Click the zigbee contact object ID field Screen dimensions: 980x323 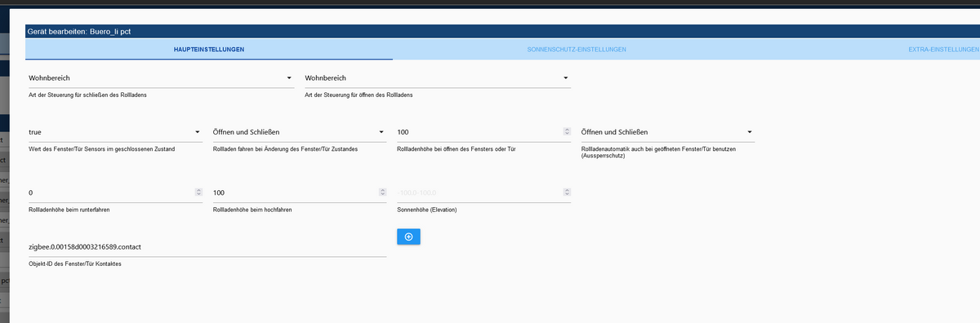pyautogui.click(x=206, y=246)
